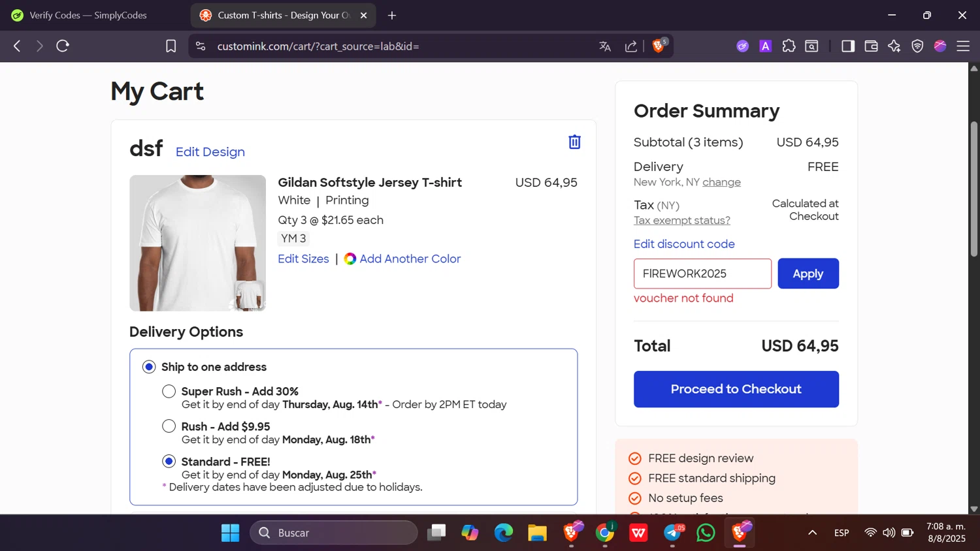Select Standard FREE delivery option
The width and height of the screenshot is (980, 551).
click(169, 462)
